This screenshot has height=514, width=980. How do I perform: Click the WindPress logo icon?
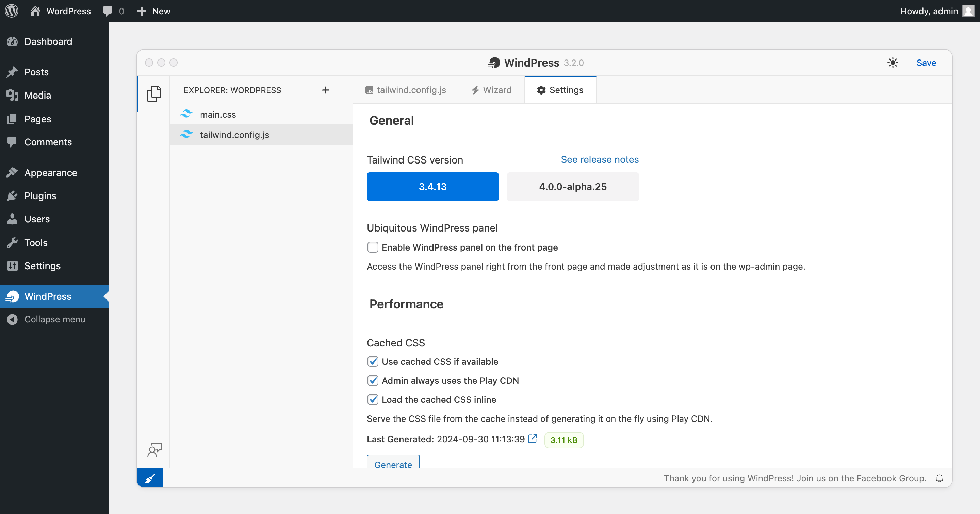493,63
